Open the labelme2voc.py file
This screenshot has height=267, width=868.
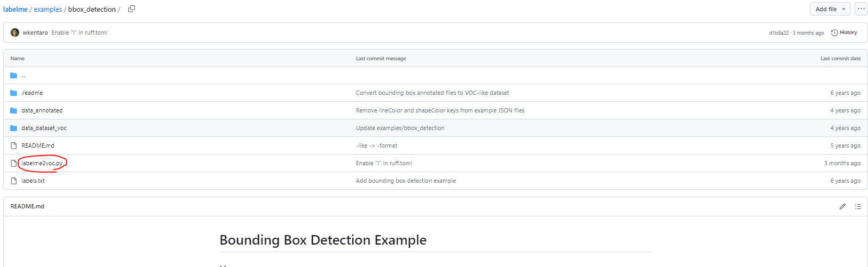coord(42,163)
